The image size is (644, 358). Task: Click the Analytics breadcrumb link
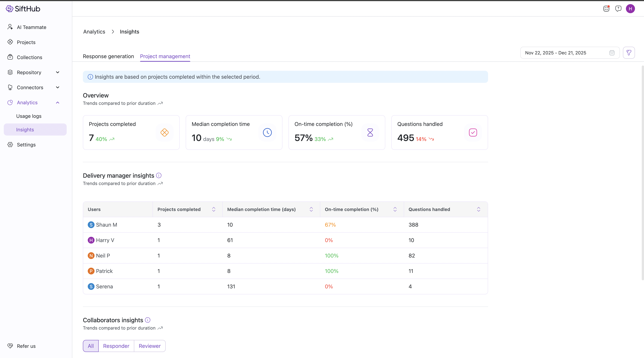click(94, 32)
